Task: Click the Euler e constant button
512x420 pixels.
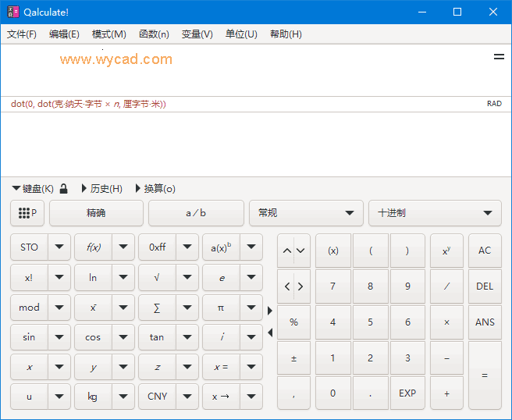Action: (x=221, y=278)
